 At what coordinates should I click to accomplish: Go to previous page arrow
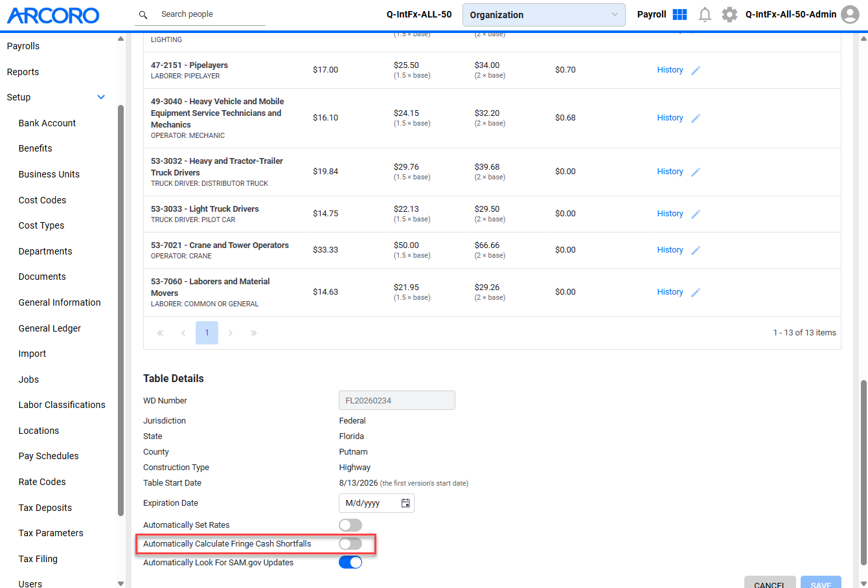[183, 333]
